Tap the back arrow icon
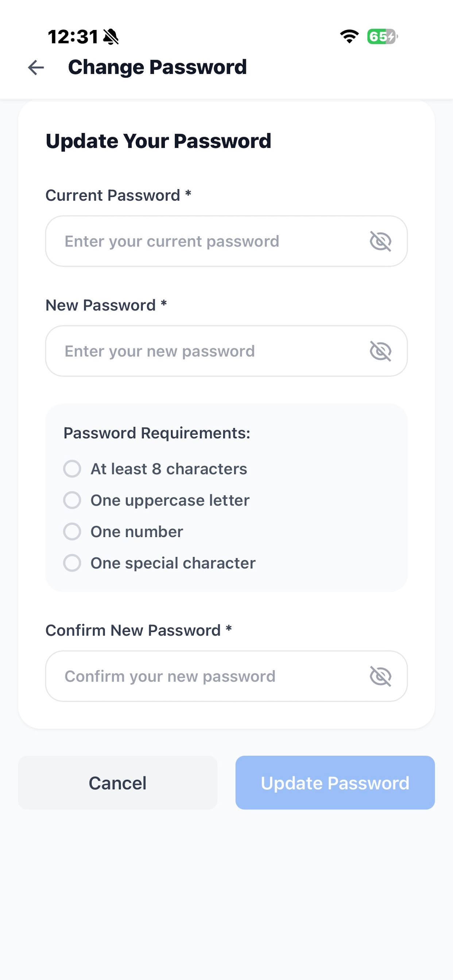 click(x=36, y=68)
